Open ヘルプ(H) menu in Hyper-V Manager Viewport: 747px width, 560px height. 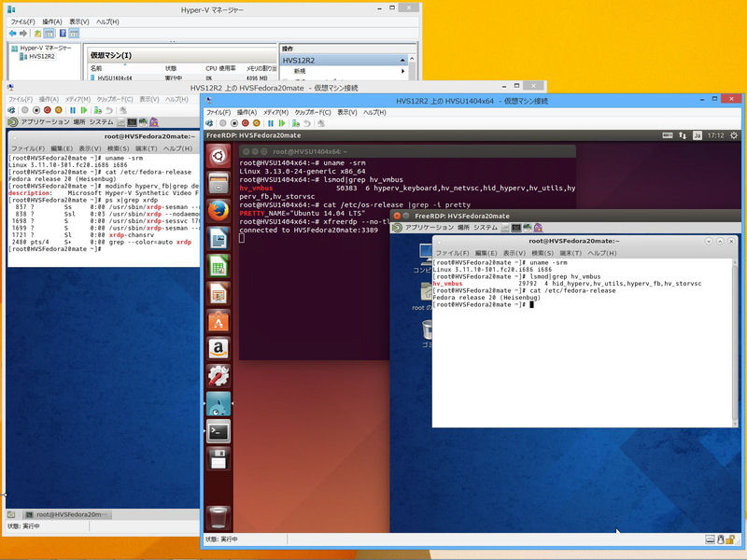click(x=107, y=21)
